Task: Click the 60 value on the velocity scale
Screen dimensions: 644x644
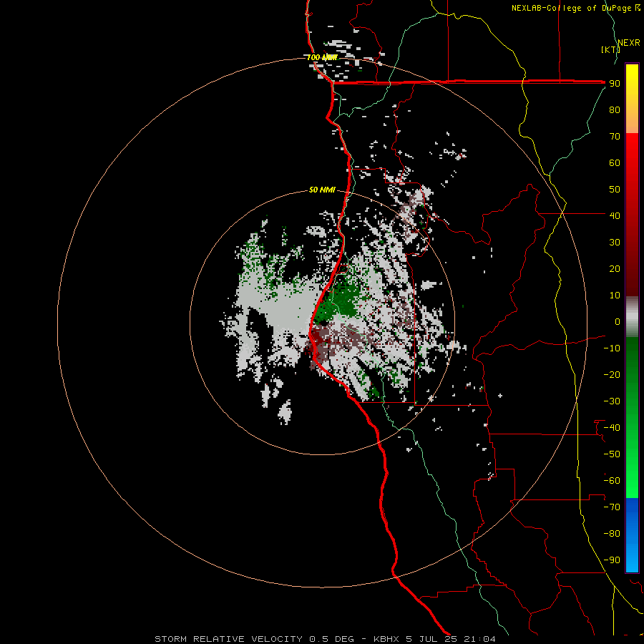Action: click(615, 163)
